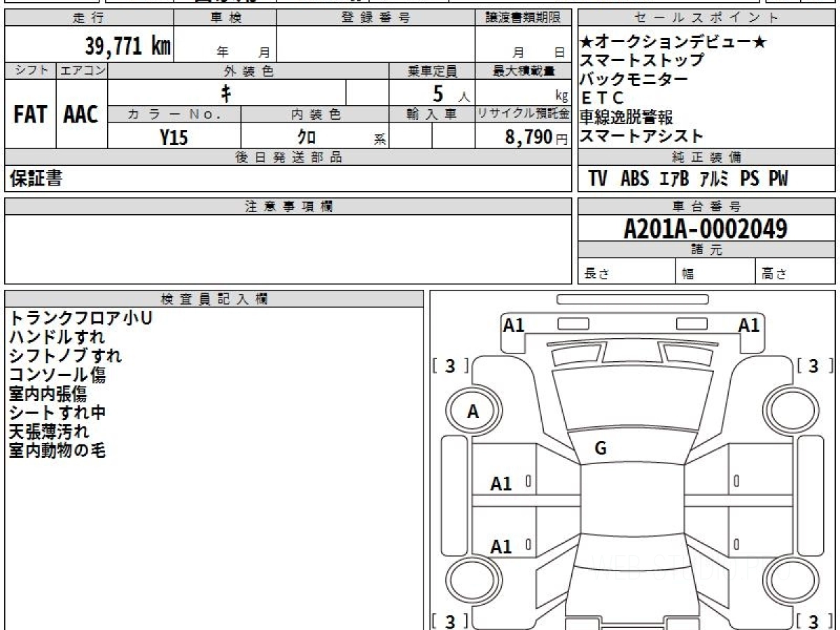840x630 pixels.
Task: Select the star before オークションデビュー
Action: 587,43
